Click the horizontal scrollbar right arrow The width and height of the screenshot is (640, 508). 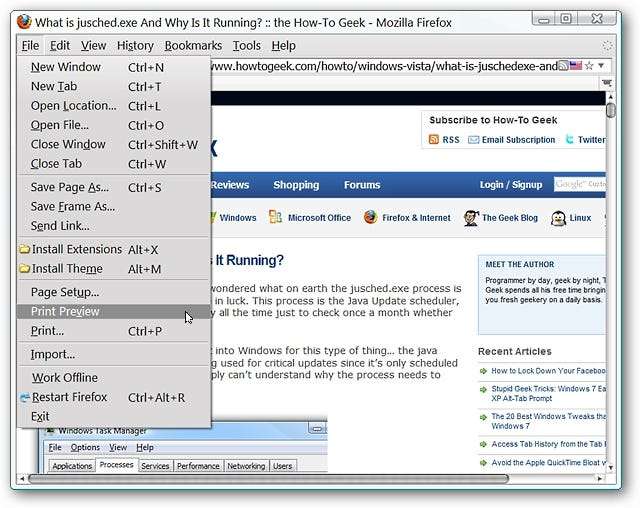tap(600, 478)
